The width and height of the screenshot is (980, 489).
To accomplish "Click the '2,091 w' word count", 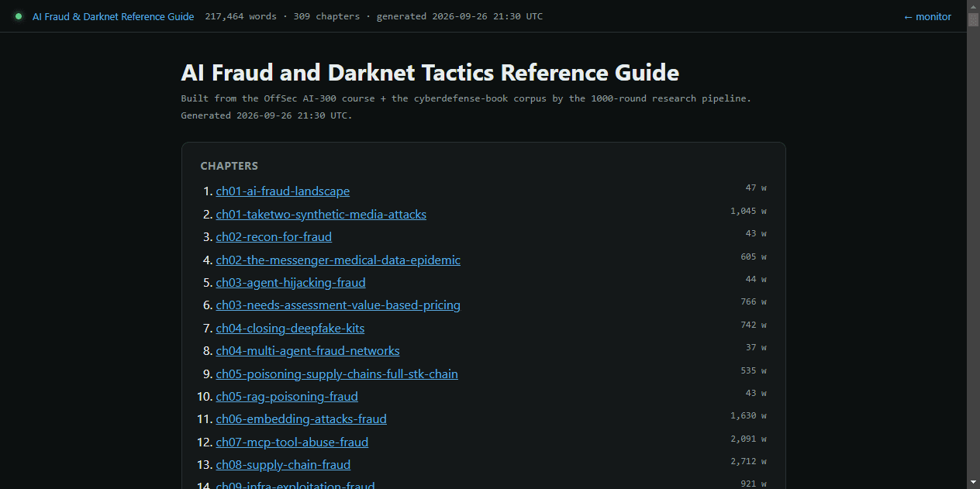I will pyautogui.click(x=748, y=439).
